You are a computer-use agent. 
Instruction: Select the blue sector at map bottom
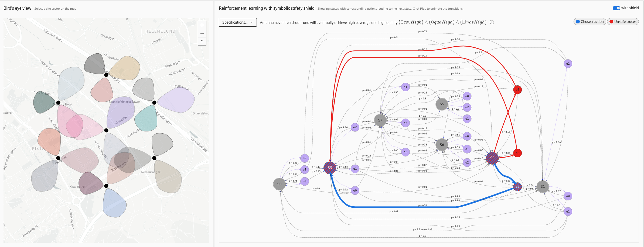(x=114, y=203)
